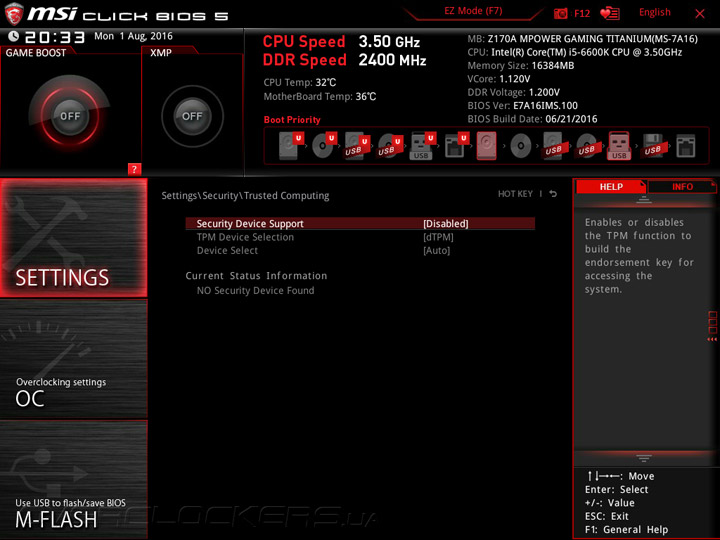
Task: Take a screenshot with the F12 camera icon
Action: point(561,13)
